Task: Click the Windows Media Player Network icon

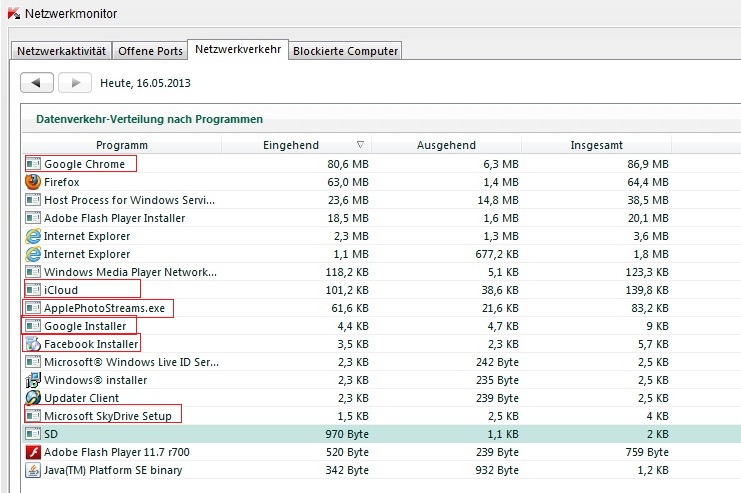Action: 33,272
